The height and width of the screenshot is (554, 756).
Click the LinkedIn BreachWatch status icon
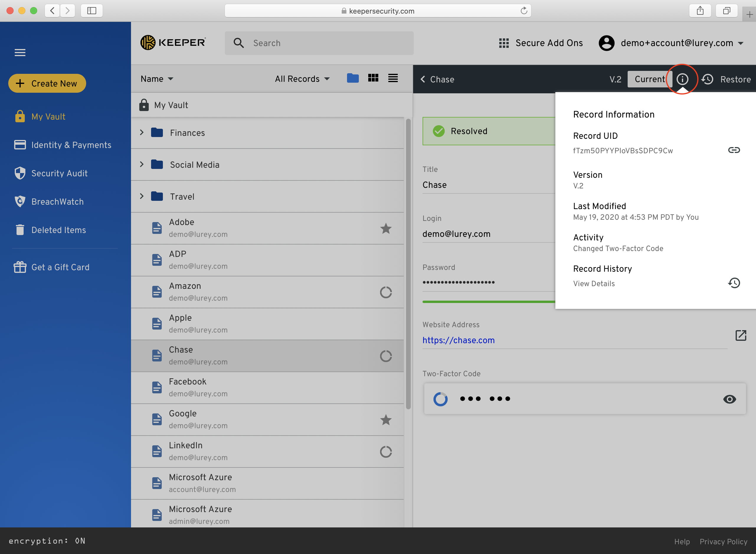(386, 452)
